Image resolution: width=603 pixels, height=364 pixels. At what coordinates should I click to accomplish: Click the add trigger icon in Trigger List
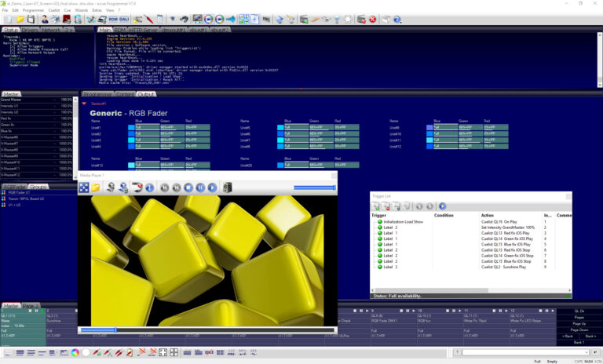[376, 206]
